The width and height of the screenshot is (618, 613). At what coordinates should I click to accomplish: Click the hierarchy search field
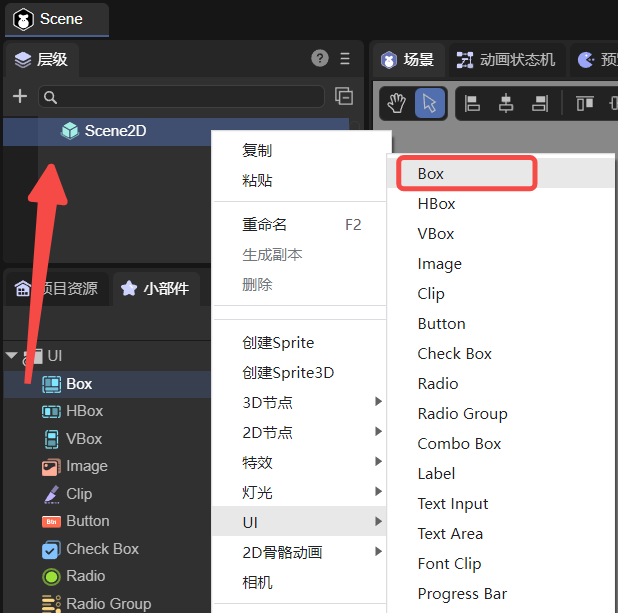[182, 97]
